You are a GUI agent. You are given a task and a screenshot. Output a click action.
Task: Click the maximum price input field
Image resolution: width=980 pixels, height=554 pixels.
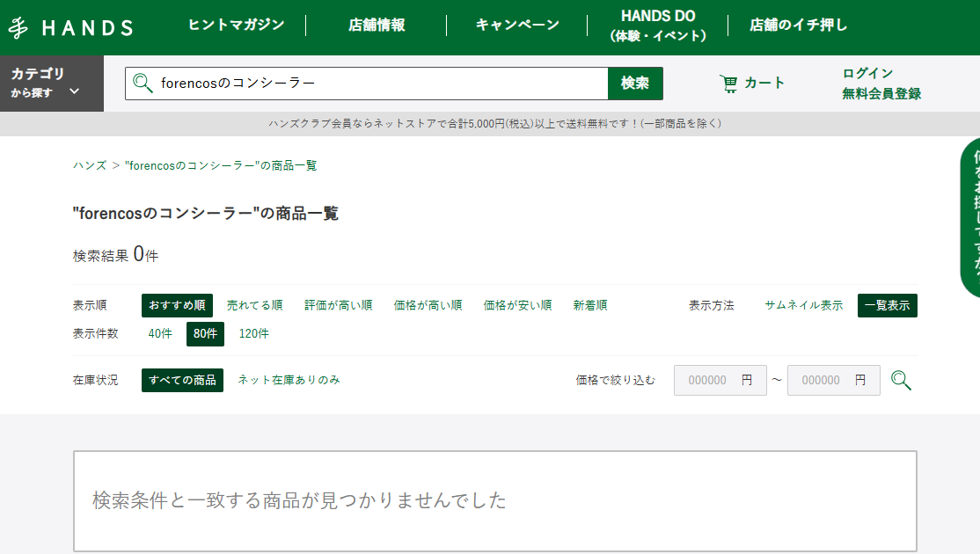pos(834,380)
